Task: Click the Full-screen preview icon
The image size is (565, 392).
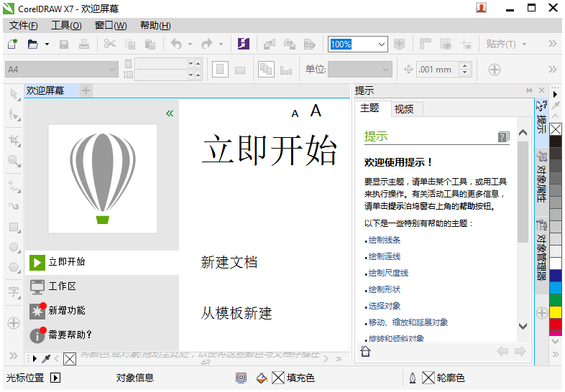Action: tap(399, 44)
